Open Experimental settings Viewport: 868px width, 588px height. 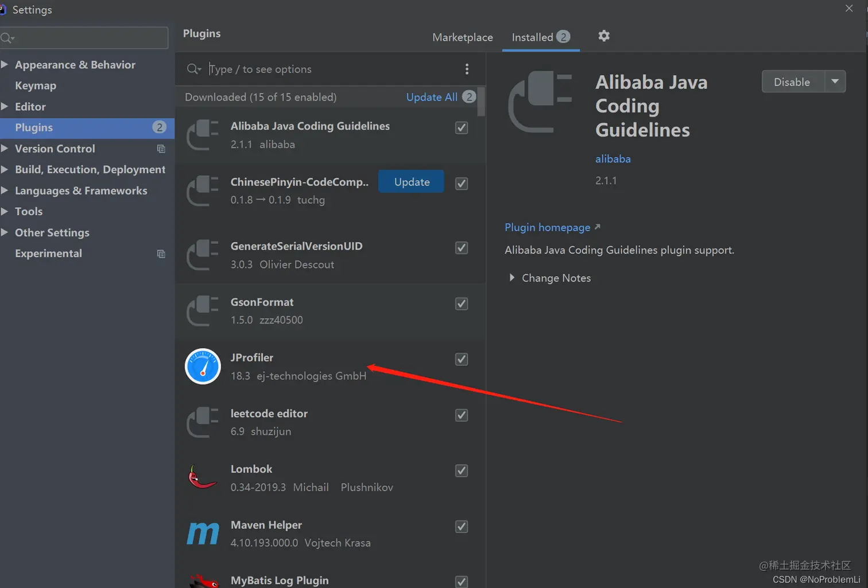(48, 254)
